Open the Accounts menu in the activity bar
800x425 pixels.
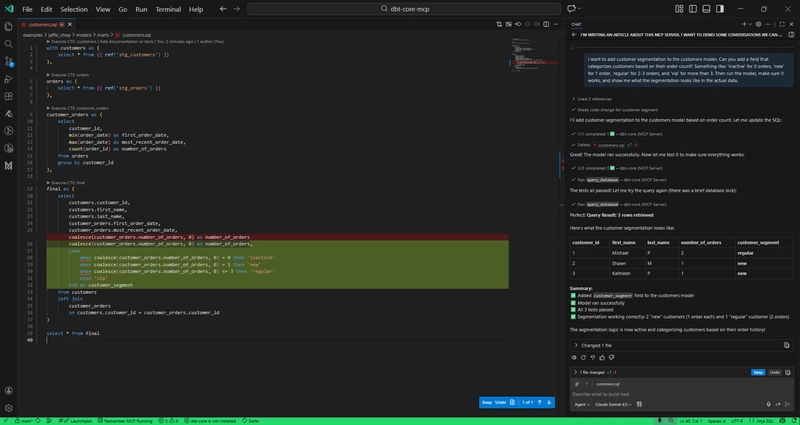8,391
